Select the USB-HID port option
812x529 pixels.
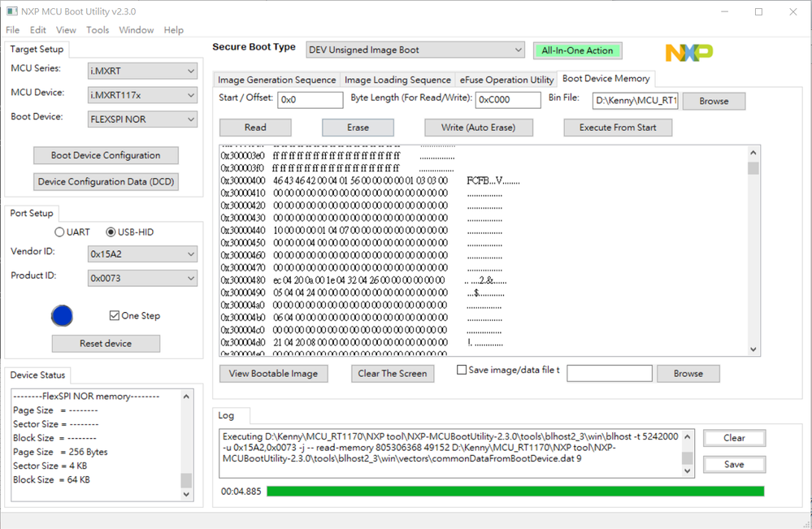110,232
